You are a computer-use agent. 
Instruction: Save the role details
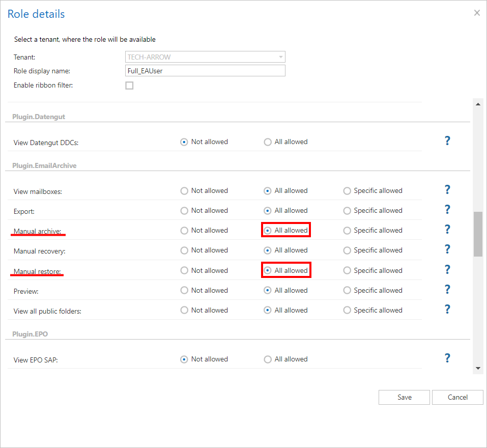404,397
